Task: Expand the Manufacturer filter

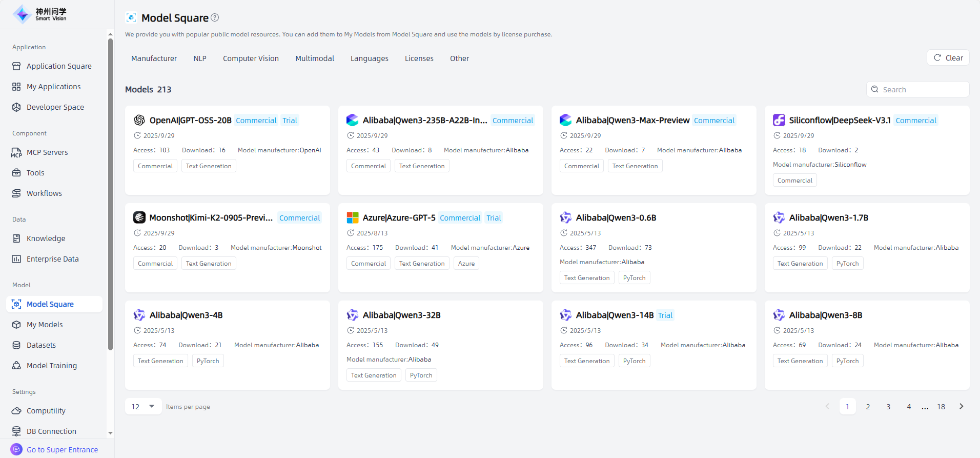Action: click(154, 58)
